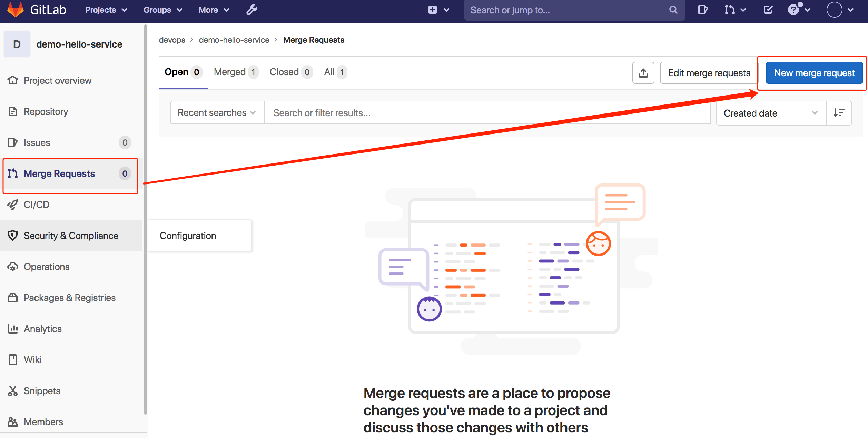Open the plus create-new dropdown
868x438 pixels.
438,10
